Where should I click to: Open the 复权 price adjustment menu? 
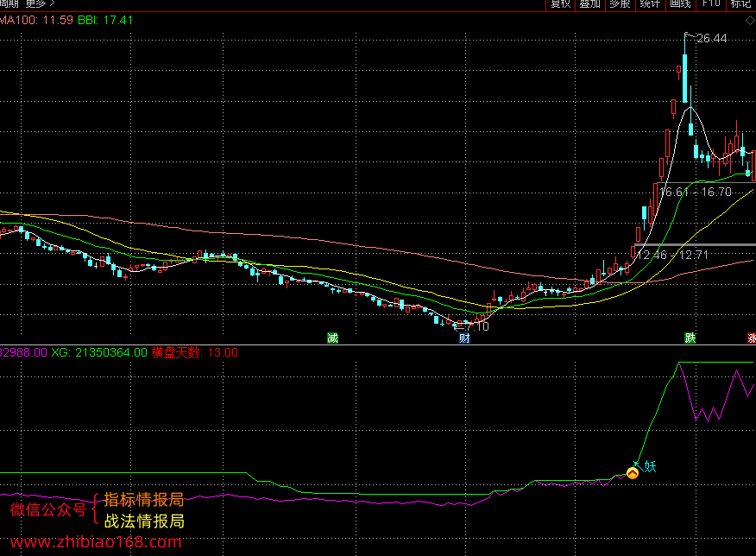(x=560, y=3)
